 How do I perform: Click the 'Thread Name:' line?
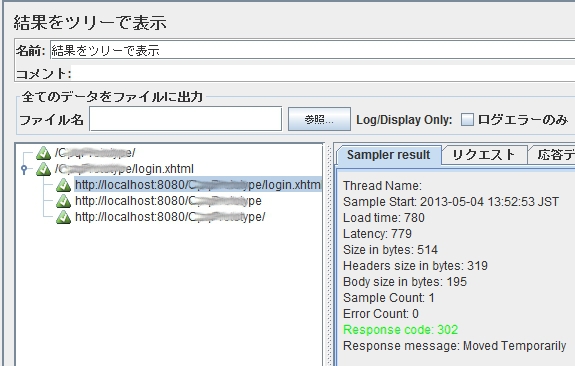pyautogui.click(x=382, y=186)
